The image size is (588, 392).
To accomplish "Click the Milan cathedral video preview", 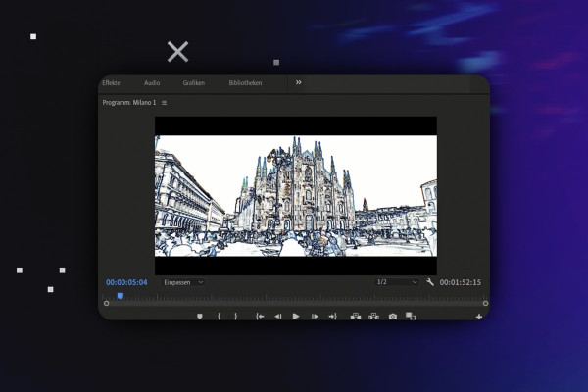I will click(x=296, y=196).
